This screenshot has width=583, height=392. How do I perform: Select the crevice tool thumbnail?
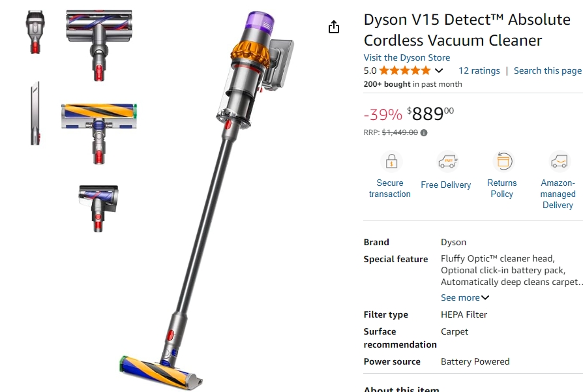pyautogui.click(x=35, y=113)
